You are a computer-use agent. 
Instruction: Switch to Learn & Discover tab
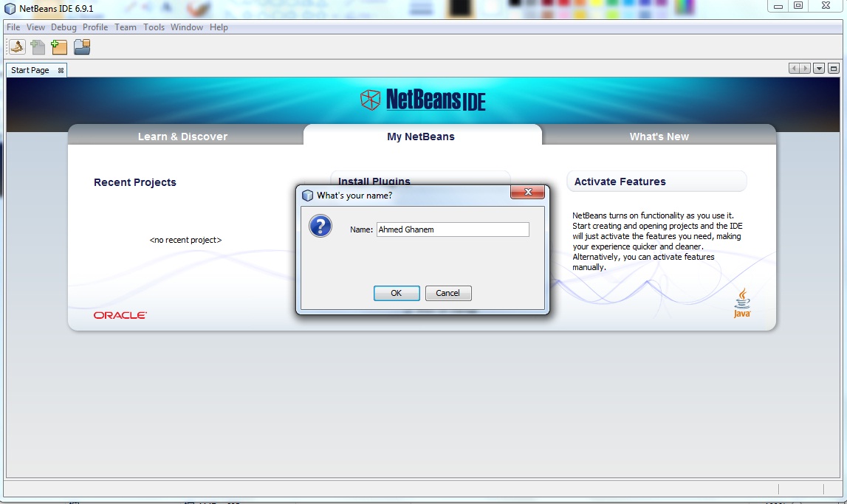[x=182, y=137]
